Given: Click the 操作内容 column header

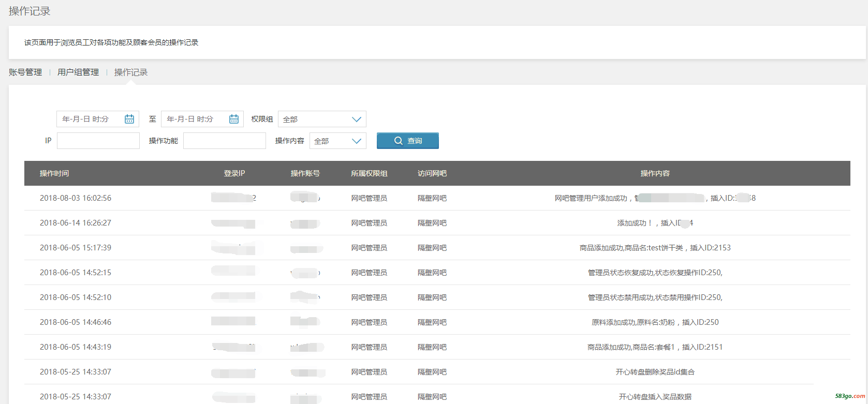Looking at the screenshot, I should pyautogui.click(x=655, y=173).
